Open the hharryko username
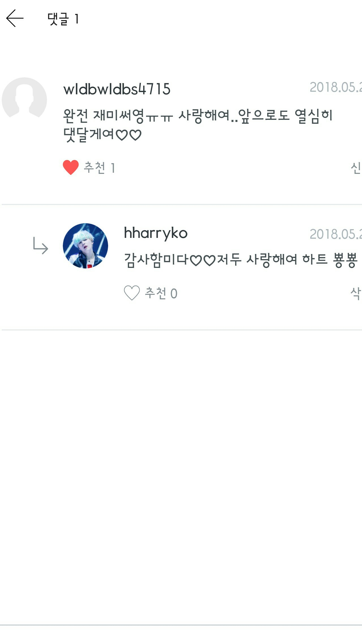This screenshot has width=362, height=644. click(x=156, y=233)
